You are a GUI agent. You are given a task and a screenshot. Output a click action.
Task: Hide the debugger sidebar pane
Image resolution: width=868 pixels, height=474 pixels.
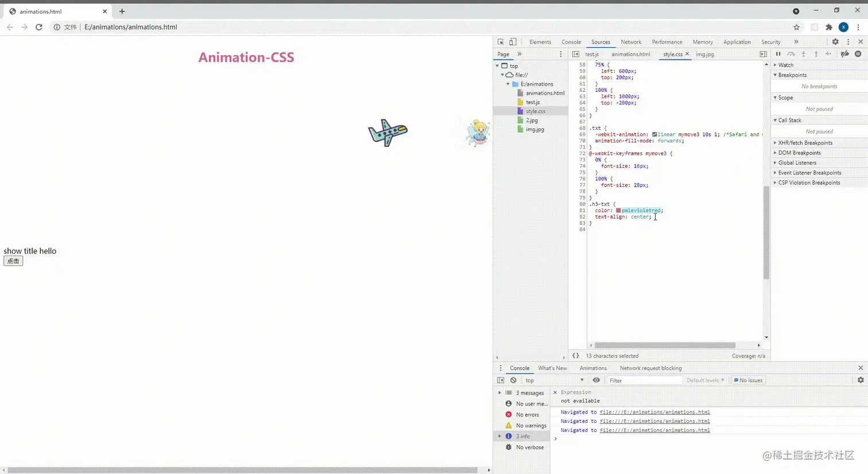(x=763, y=54)
